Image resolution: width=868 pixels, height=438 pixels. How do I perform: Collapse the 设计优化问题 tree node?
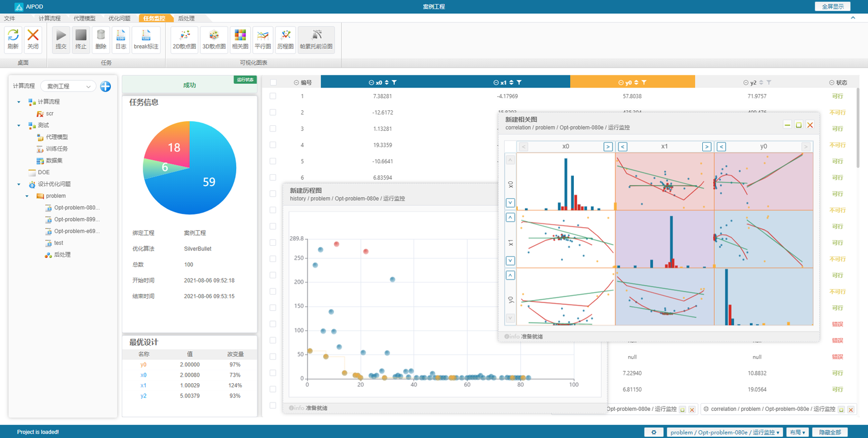point(19,184)
